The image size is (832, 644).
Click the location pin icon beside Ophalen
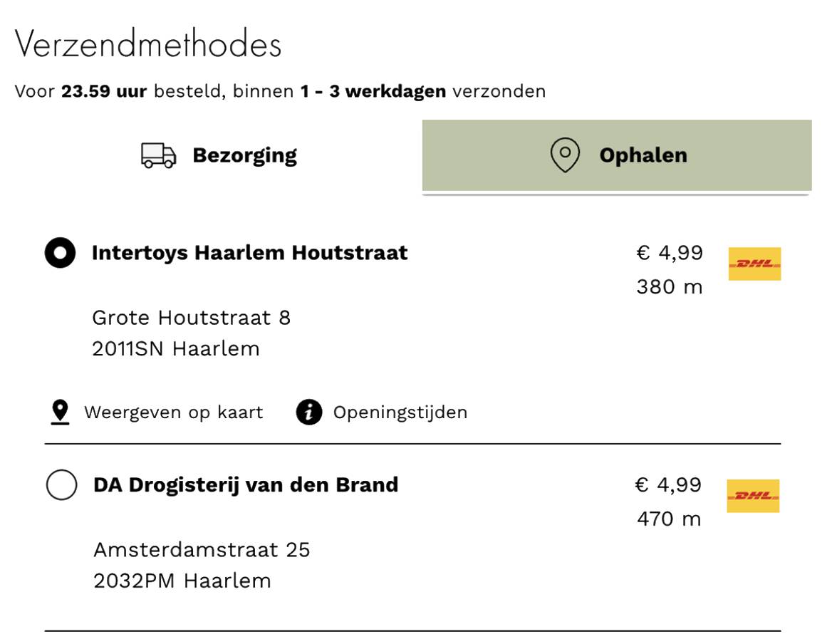(564, 155)
